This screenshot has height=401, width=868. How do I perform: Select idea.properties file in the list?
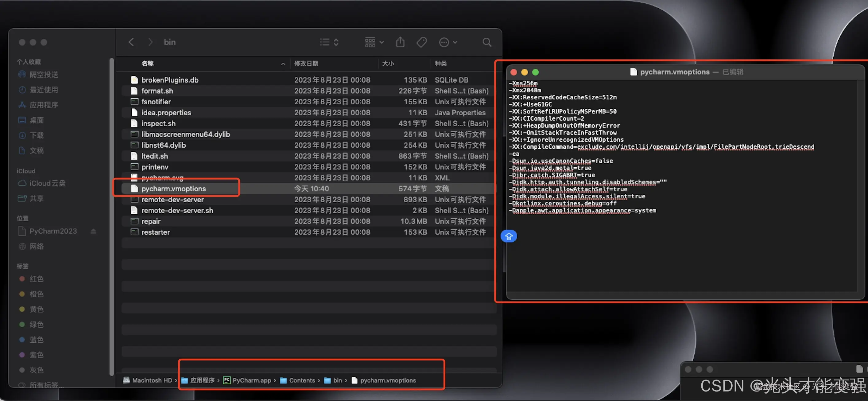166,113
